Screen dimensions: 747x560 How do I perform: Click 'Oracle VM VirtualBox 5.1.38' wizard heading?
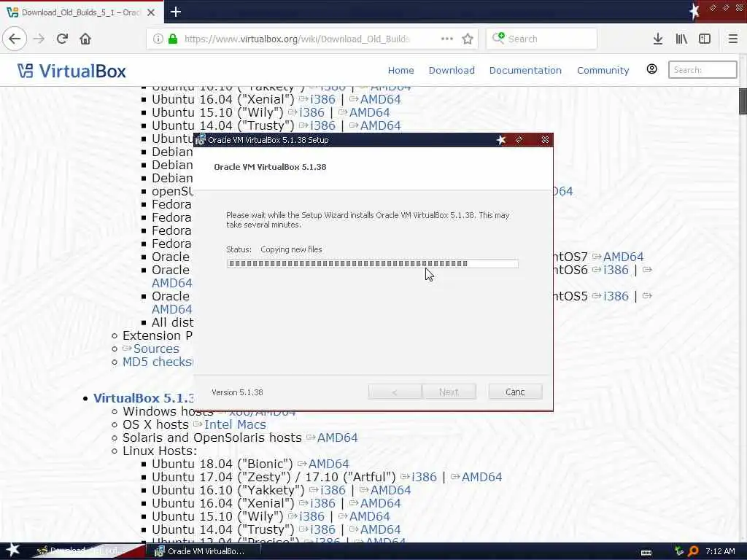(270, 167)
